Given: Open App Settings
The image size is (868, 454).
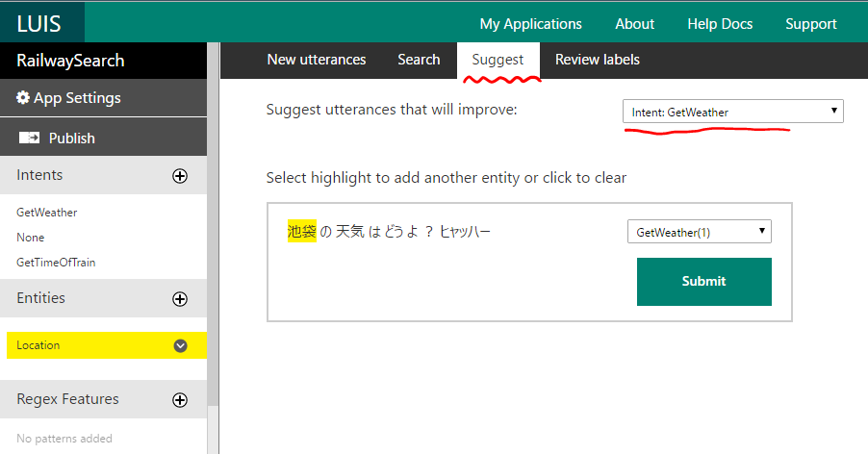Looking at the screenshot, I should [104, 98].
